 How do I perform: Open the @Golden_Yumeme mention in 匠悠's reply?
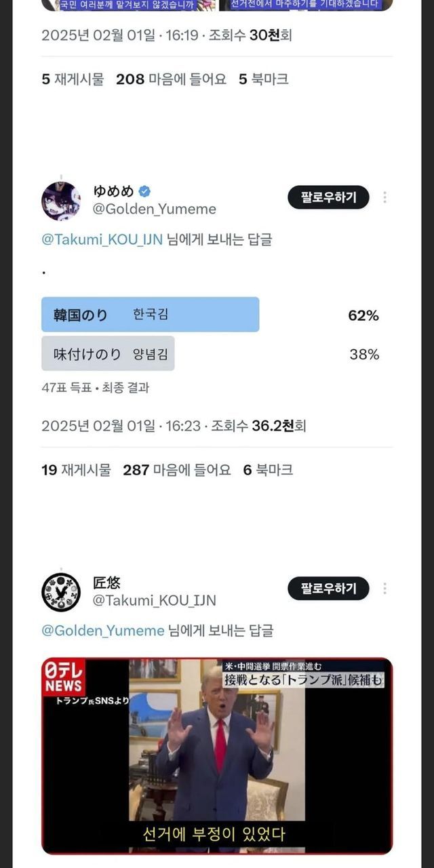pyautogui.click(x=103, y=631)
